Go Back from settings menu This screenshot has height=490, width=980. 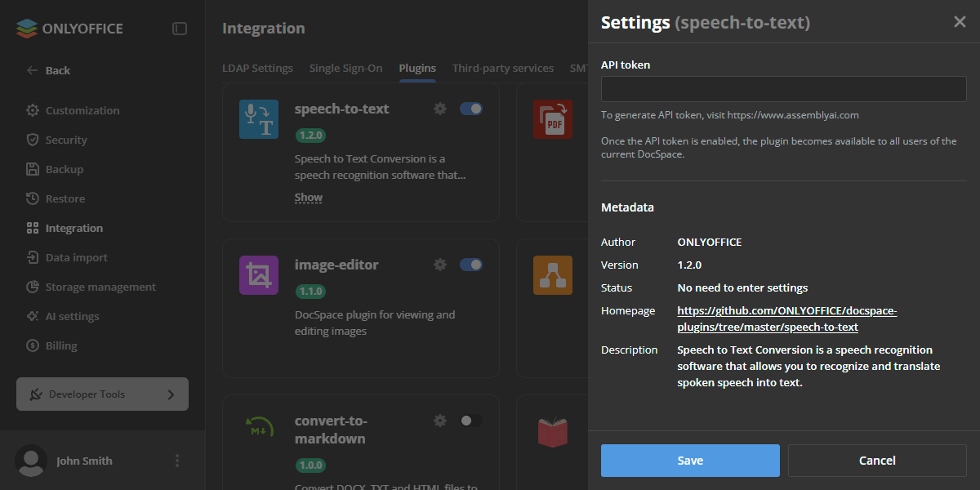(57, 70)
